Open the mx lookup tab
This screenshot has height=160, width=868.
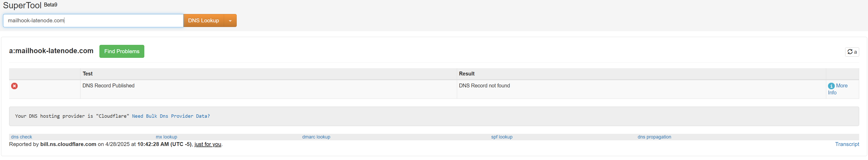[x=166, y=137]
